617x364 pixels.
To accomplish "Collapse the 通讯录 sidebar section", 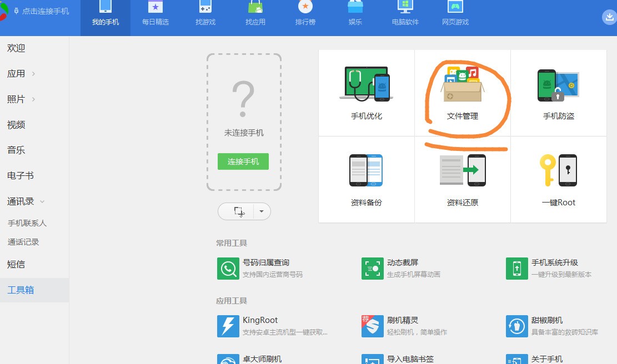I will pyautogui.click(x=42, y=201).
